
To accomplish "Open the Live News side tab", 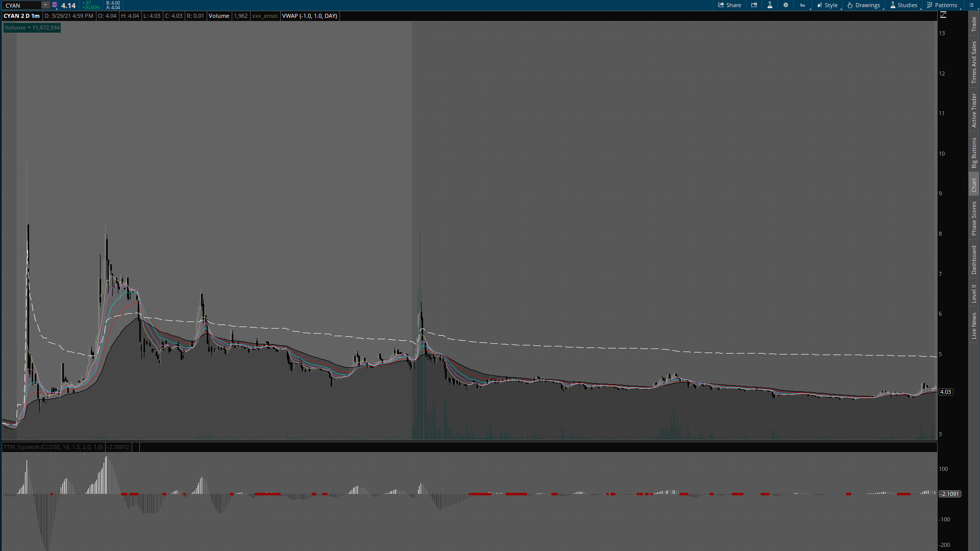I will click(974, 326).
